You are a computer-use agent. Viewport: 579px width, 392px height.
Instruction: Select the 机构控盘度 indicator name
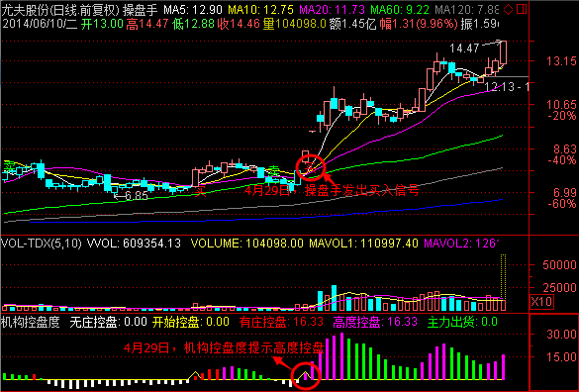click(31, 322)
